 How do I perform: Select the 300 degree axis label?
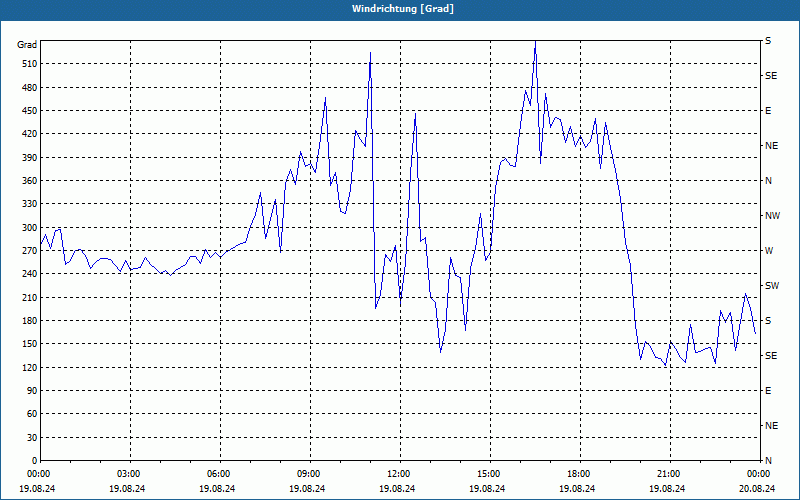[x=30, y=228]
